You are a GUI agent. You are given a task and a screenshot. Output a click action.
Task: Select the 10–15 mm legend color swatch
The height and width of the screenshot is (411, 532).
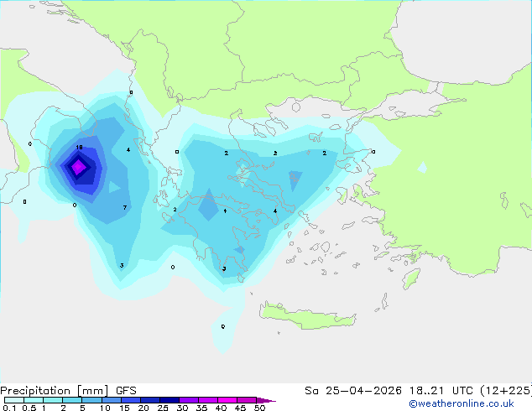tap(111, 400)
